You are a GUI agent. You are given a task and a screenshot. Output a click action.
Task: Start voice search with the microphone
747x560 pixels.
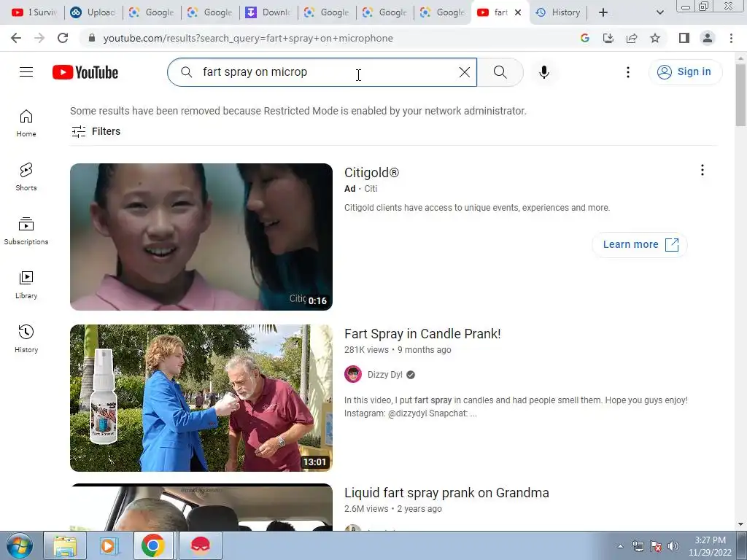tap(544, 72)
